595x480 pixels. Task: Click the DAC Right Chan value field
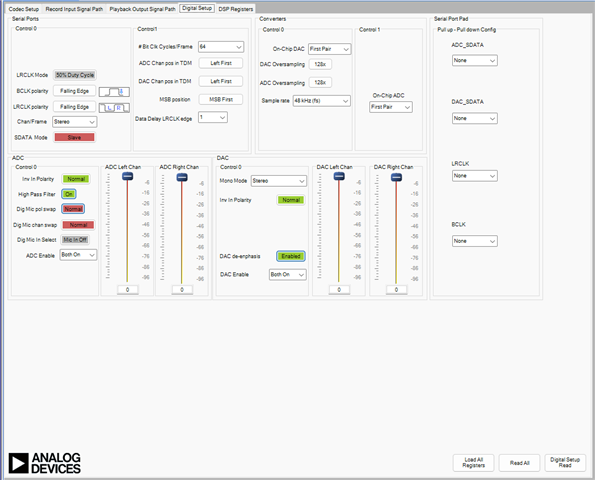[x=397, y=290]
